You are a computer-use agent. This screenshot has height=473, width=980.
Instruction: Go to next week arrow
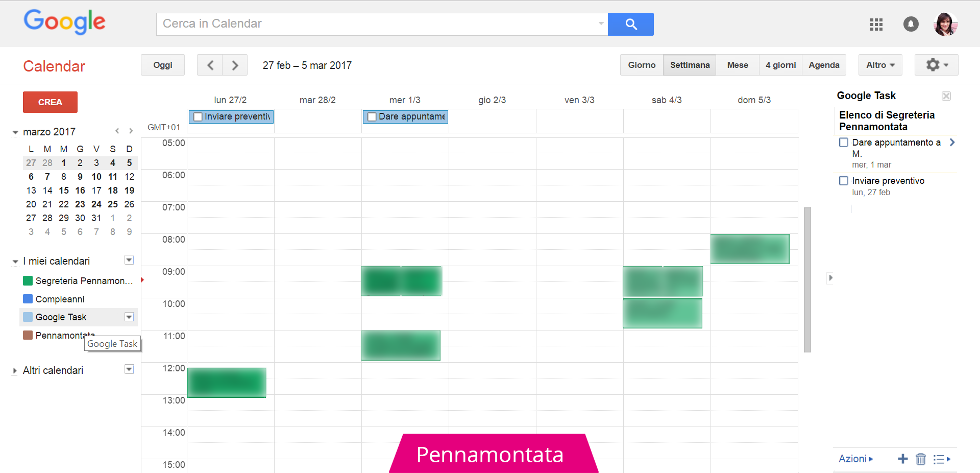pos(235,65)
